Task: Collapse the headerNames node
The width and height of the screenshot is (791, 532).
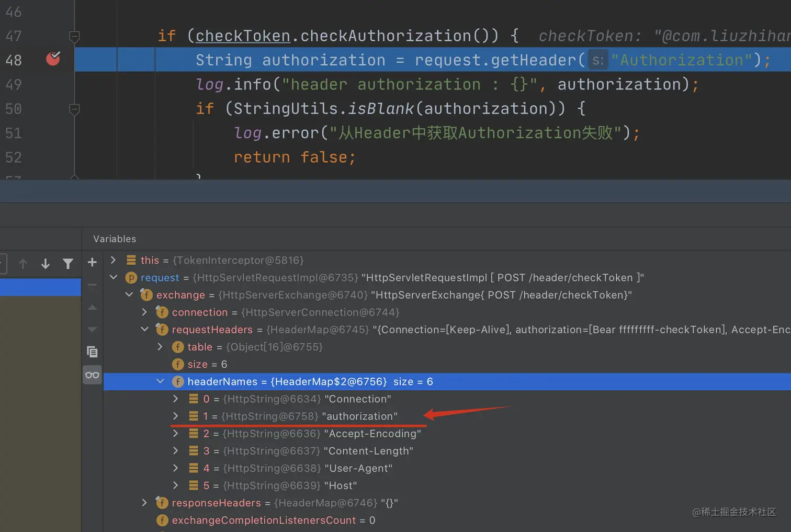Action: [x=161, y=381]
